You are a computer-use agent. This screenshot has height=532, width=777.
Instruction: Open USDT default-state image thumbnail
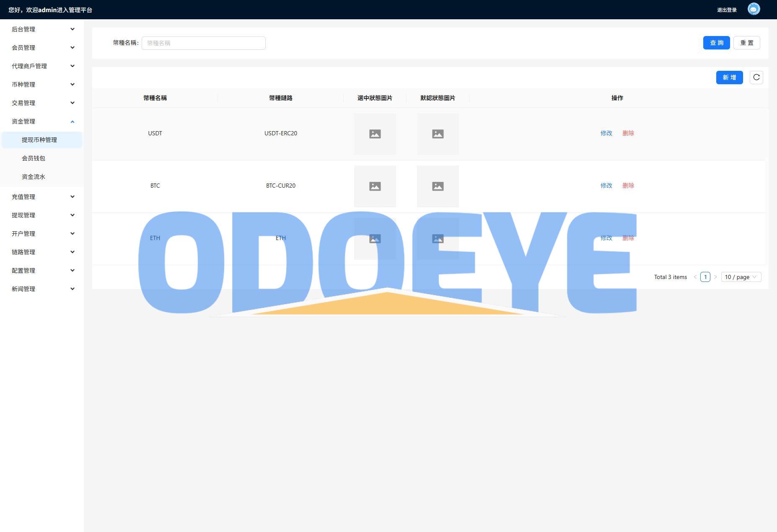438,134
